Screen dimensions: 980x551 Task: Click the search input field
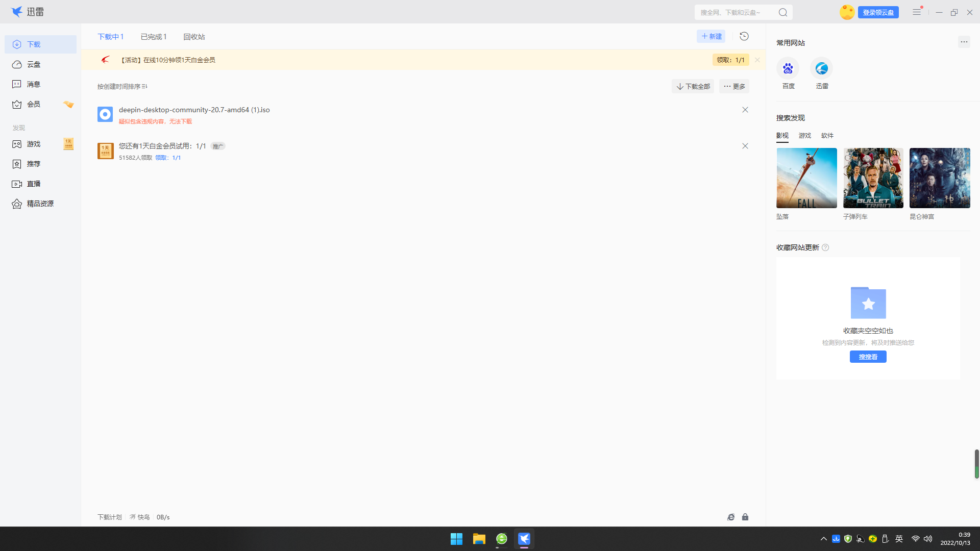(735, 12)
